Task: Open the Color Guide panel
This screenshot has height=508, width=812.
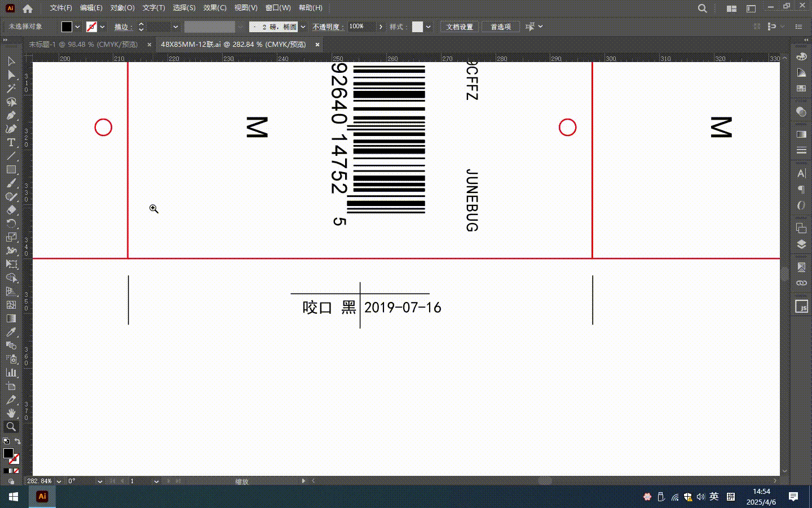Action: (x=801, y=73)
